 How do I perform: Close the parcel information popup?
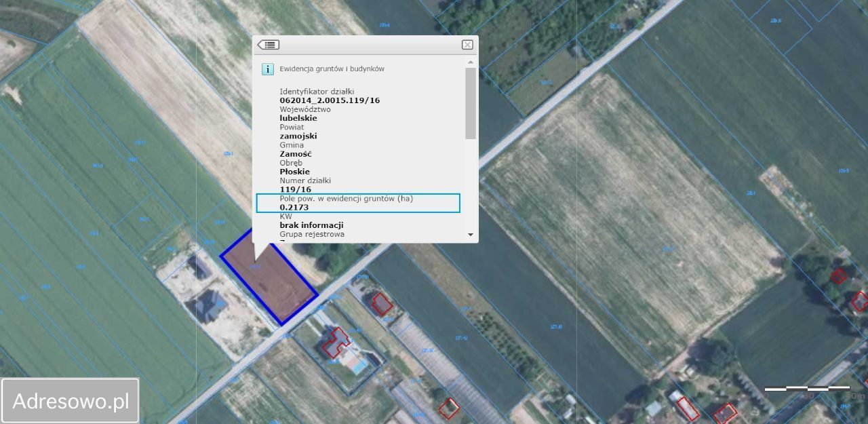point(467,45)
